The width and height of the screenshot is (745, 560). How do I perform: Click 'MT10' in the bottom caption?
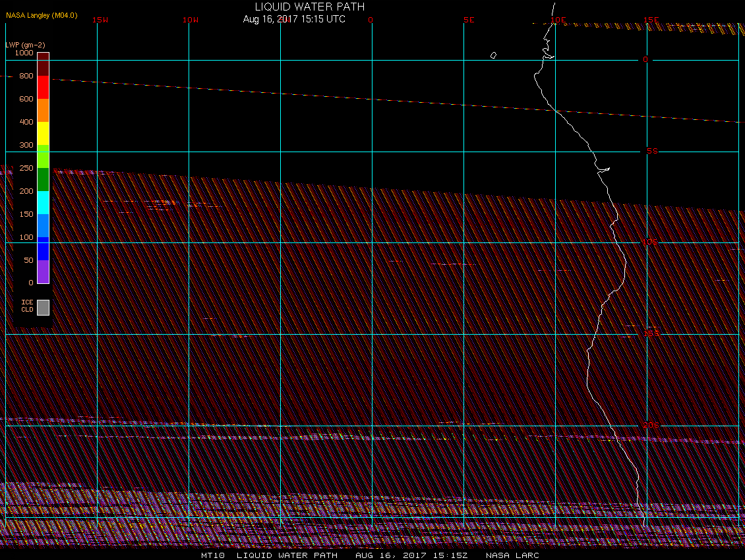[212, 555]
